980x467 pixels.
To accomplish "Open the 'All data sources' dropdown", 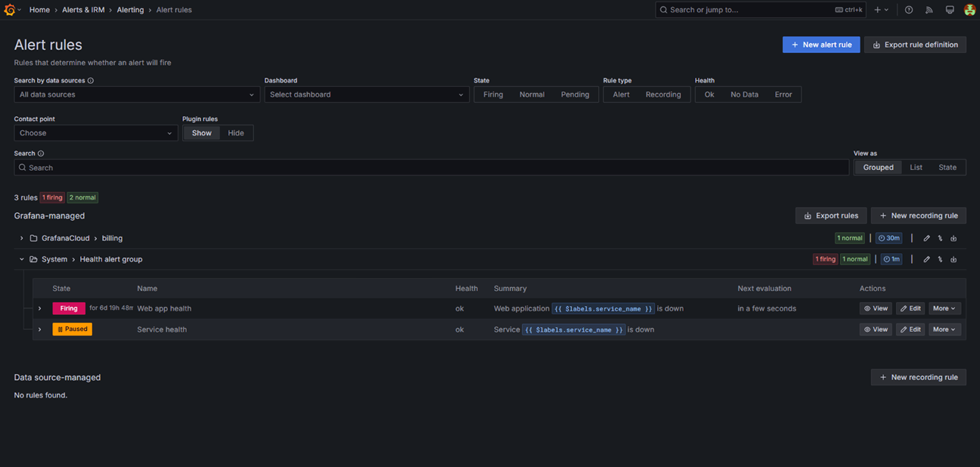I will tap(137, 95).
